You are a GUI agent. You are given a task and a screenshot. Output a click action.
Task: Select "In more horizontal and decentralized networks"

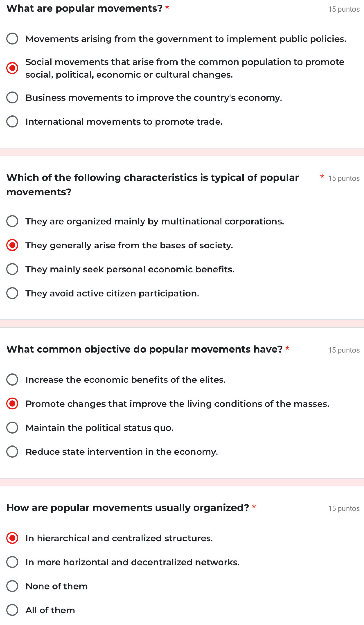[12, 562]
